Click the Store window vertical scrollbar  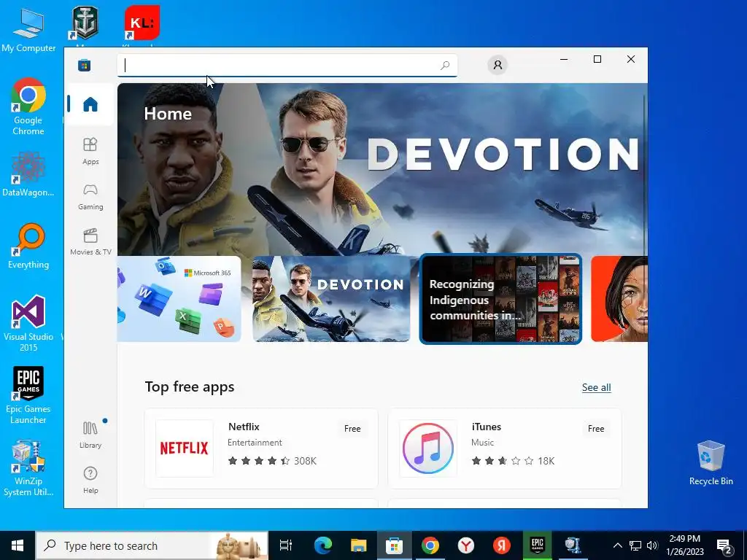pyautogui.click(x=645, y=174)
